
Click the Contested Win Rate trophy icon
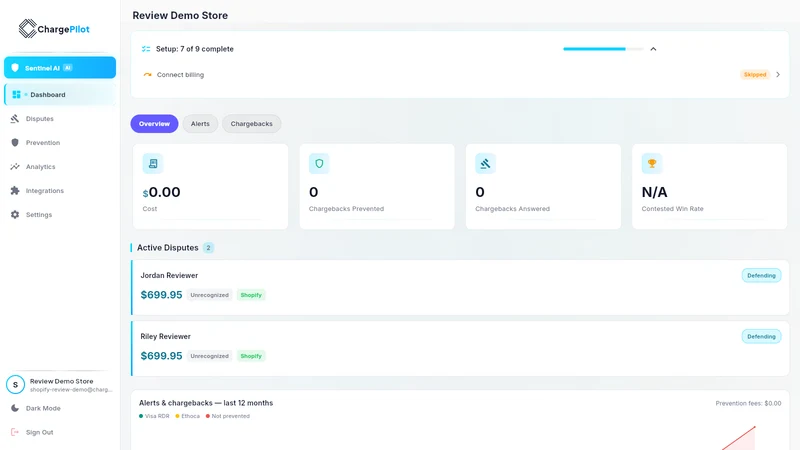652,163
